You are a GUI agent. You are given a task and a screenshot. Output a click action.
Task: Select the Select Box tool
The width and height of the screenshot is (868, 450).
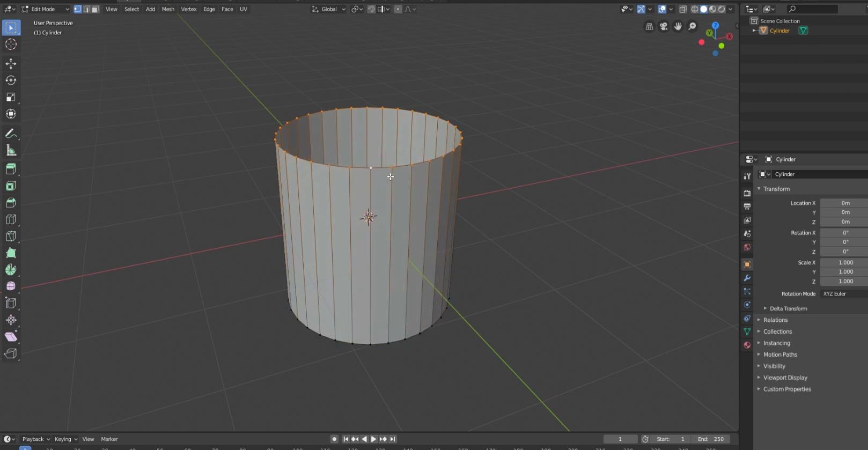click(11, 27)
